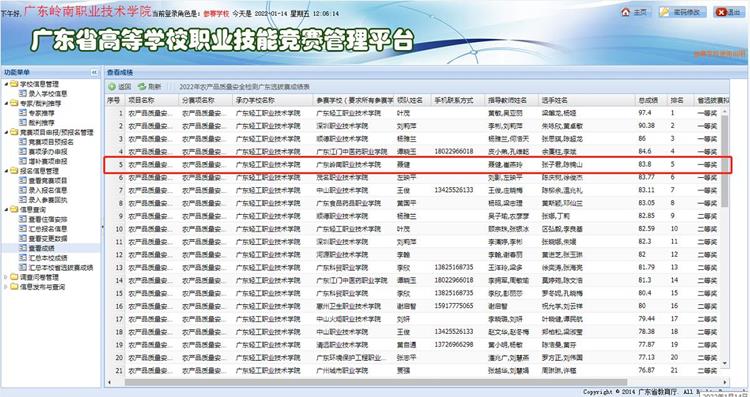This screenshot has height=397, width=750.
Task: Collapse the 信息查询 tree arrow
Action: tap(6, 210)
